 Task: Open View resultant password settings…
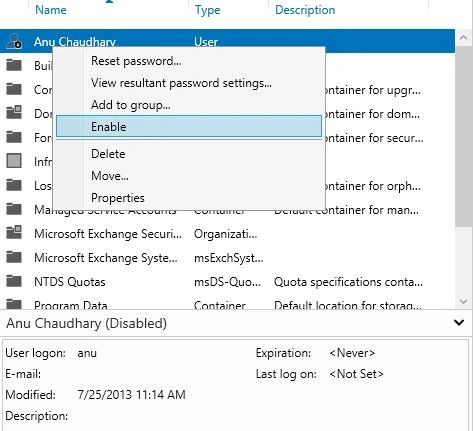point(181,83)
